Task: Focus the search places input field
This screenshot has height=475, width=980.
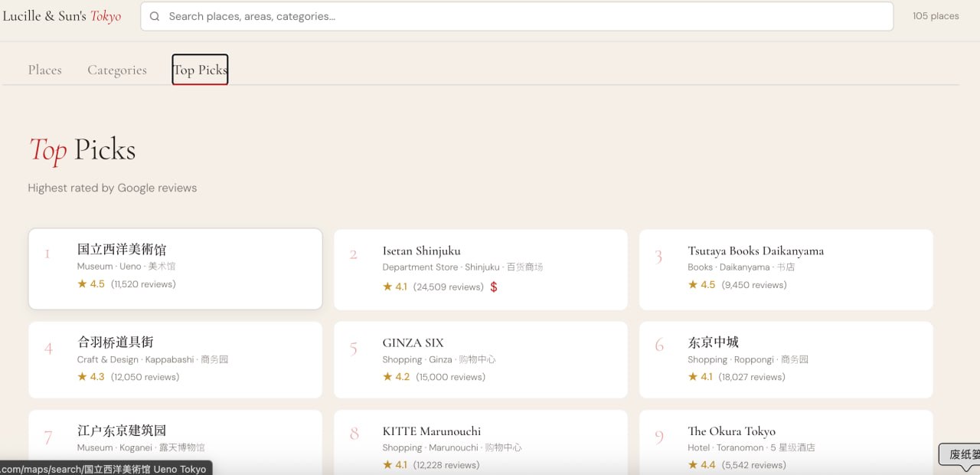Action: pos(521,16)
